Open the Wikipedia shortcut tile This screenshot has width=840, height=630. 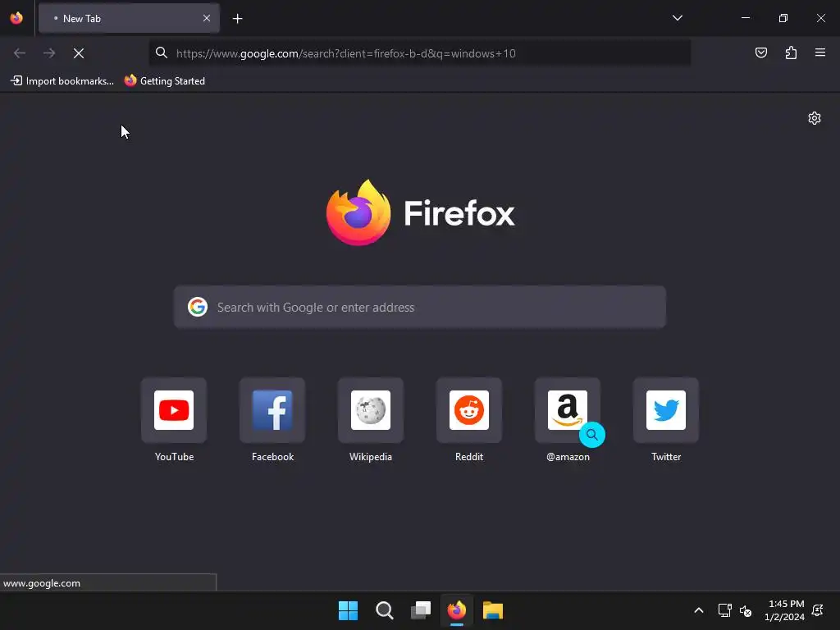[371, 410]
